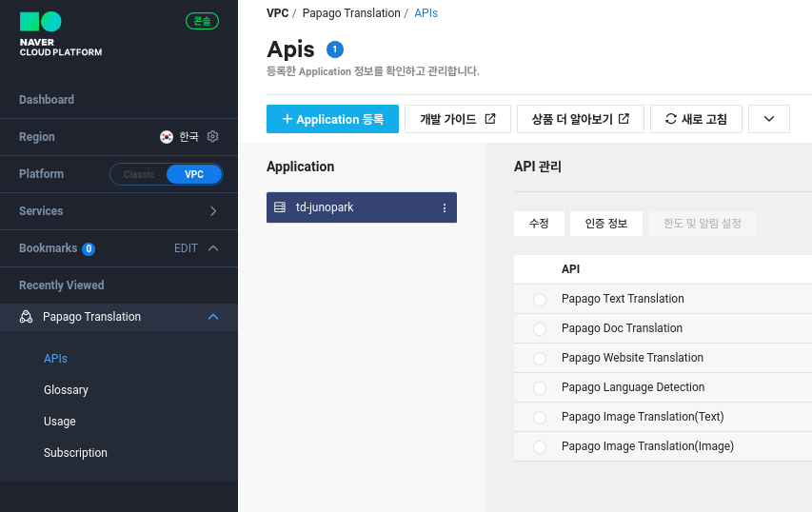
Task: Switch platform to Classic
Action: click(139, 174)
